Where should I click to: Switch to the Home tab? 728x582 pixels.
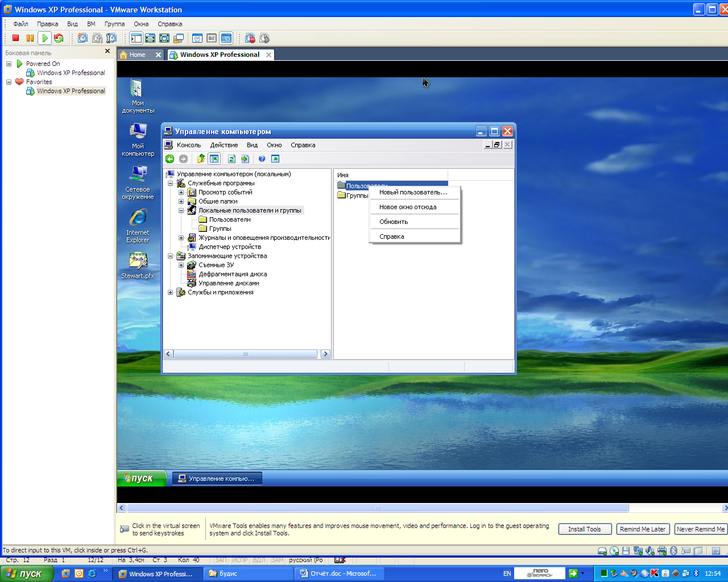pos(137,55)
